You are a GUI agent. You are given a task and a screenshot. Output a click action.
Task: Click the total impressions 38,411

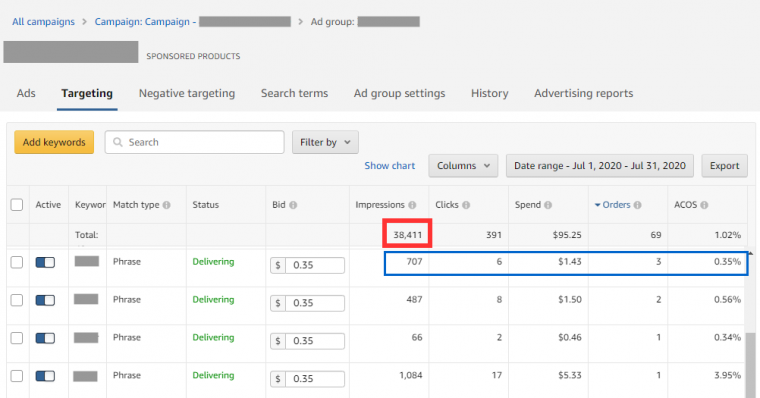coord(408,235)
